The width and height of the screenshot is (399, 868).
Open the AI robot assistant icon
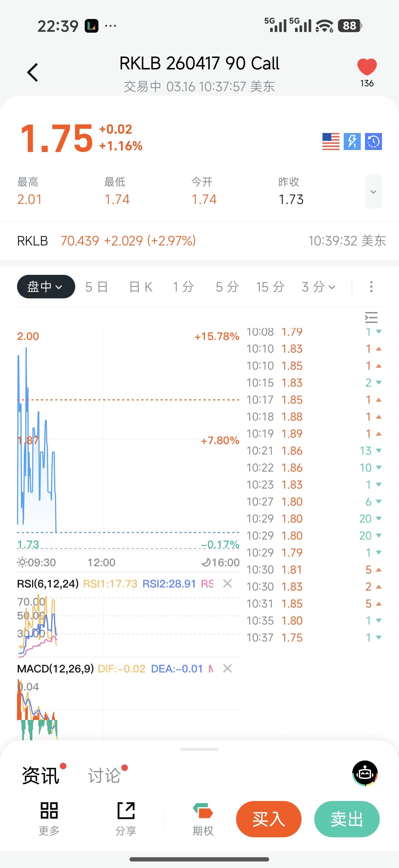pyautogui.click(x=365, y=773)
